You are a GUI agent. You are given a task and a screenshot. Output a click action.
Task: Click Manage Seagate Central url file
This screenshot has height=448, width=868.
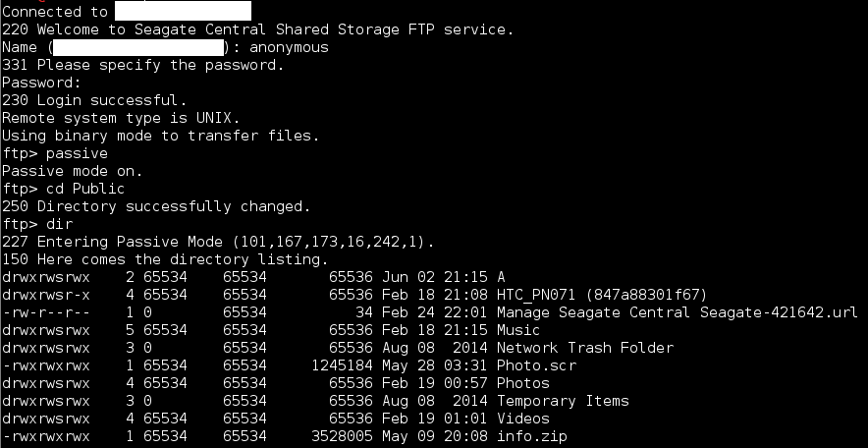[x=677, y=312]
